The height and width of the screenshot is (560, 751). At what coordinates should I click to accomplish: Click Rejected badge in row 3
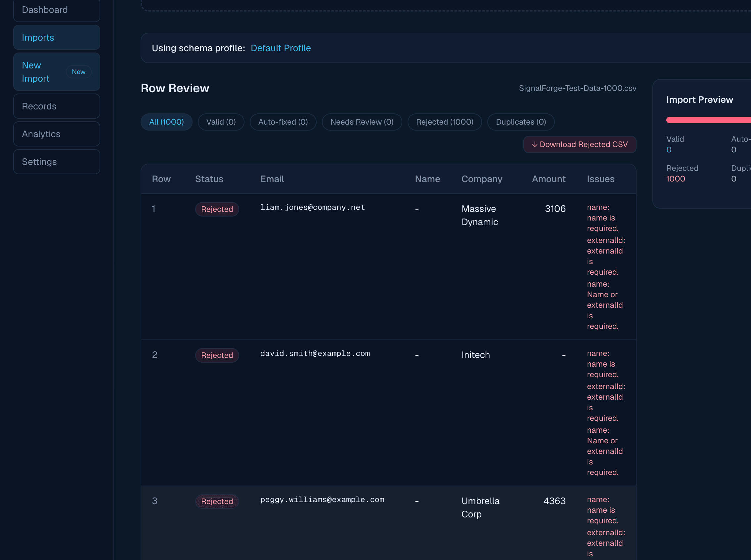pos(217,502)
